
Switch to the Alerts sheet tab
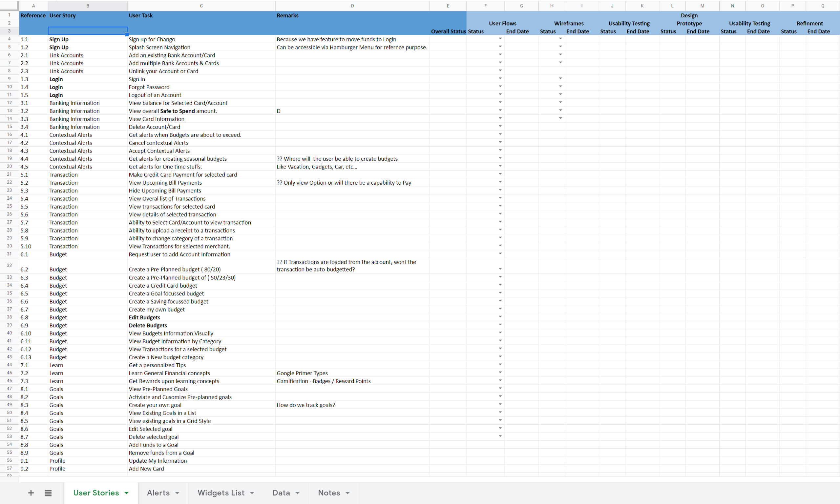coord(158,493)
